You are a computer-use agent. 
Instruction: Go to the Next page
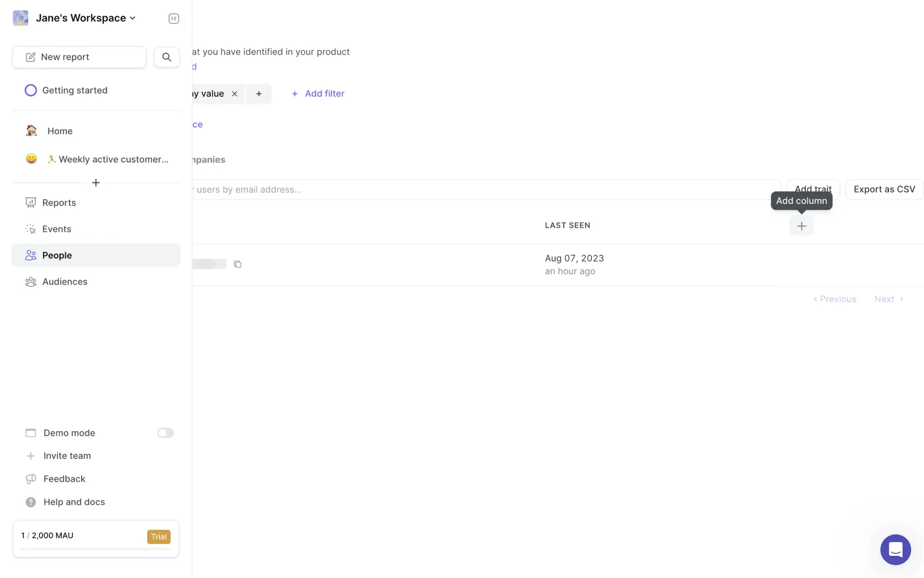click(x=888, y=299)
